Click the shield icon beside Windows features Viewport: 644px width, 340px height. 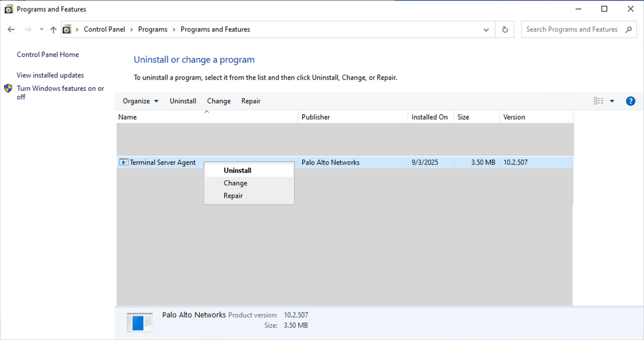click(8, 88)
